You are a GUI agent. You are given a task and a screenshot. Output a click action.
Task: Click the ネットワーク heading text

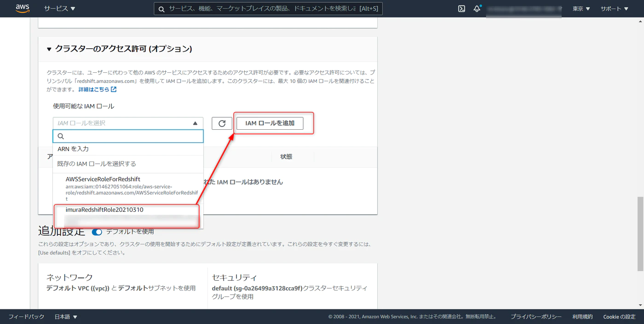pos(69,278)
